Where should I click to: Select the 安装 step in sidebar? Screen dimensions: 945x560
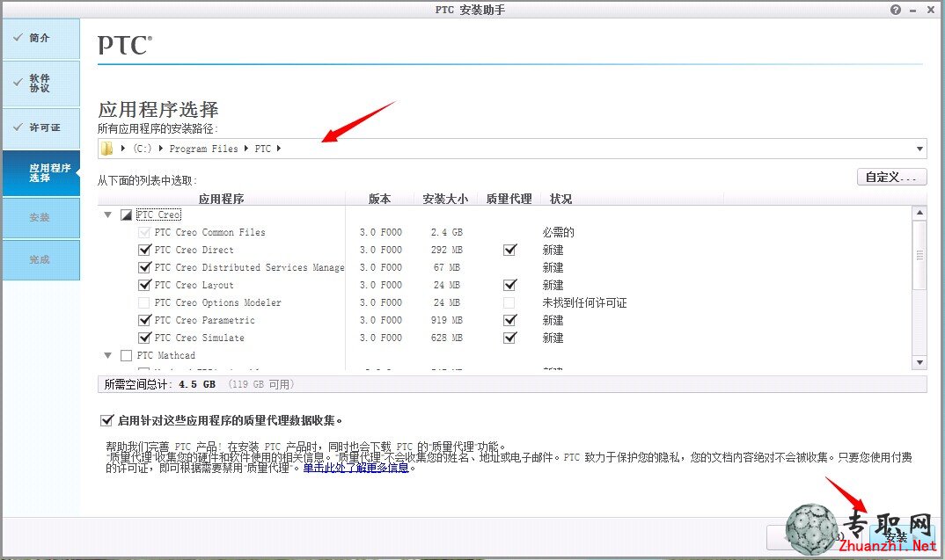point(41,218)
